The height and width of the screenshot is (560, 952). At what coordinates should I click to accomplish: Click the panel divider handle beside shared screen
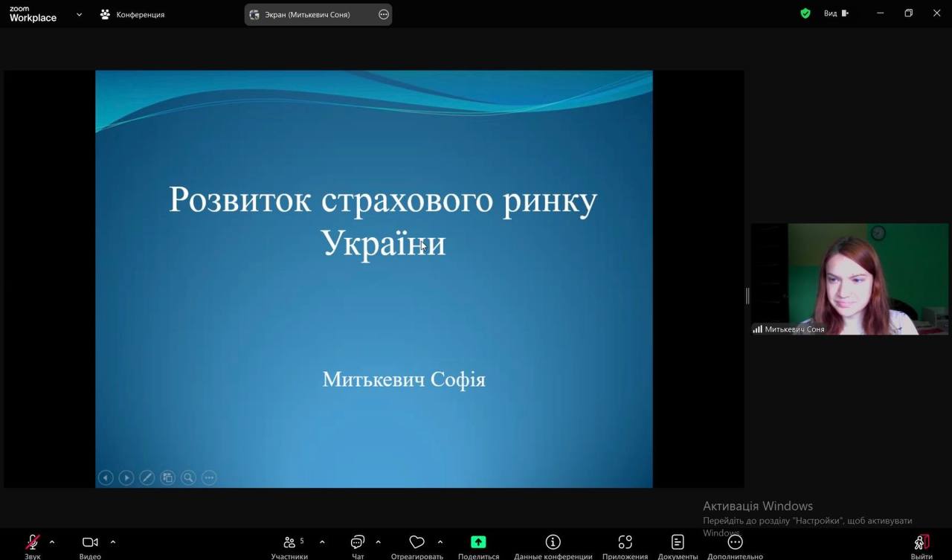(x=747, y=296)
